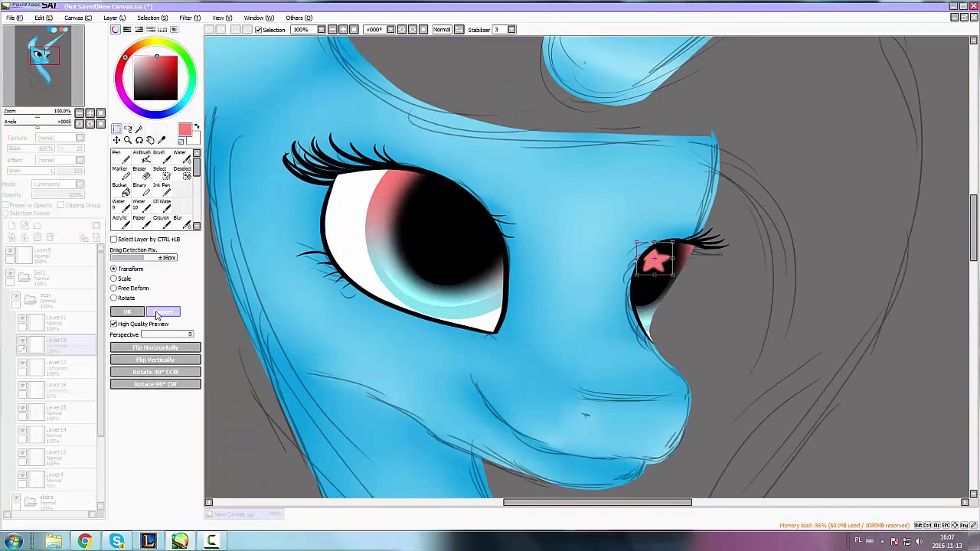Viewport: 980px width, 551px height.
Task: Collapse the Set1 layer folder
Action: click(x=24, y=277)
